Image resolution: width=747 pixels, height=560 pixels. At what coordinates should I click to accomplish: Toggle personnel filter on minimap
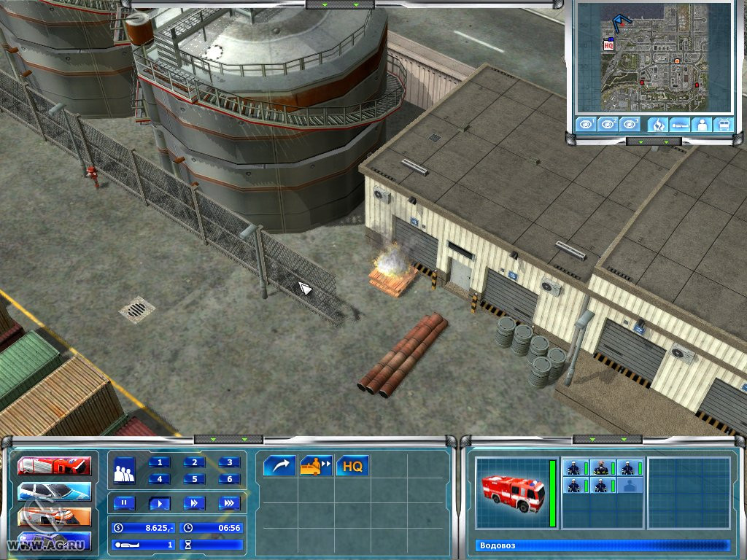702,125
